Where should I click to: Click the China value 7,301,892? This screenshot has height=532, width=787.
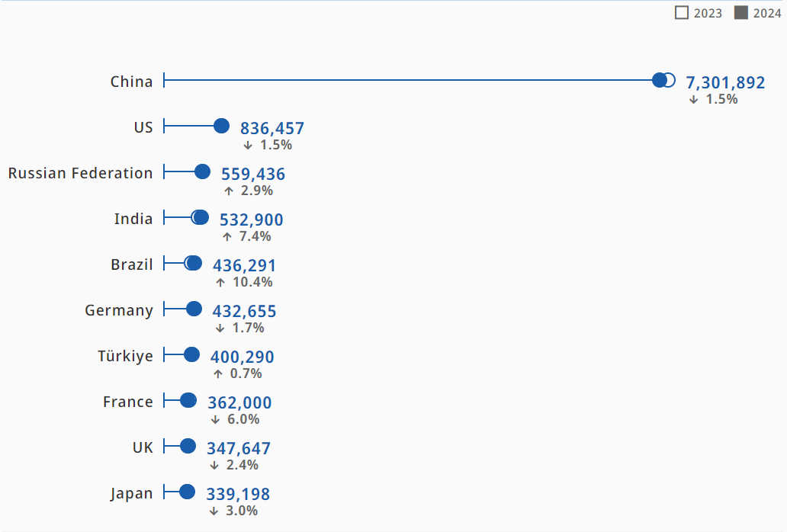(x=724, y=82)
